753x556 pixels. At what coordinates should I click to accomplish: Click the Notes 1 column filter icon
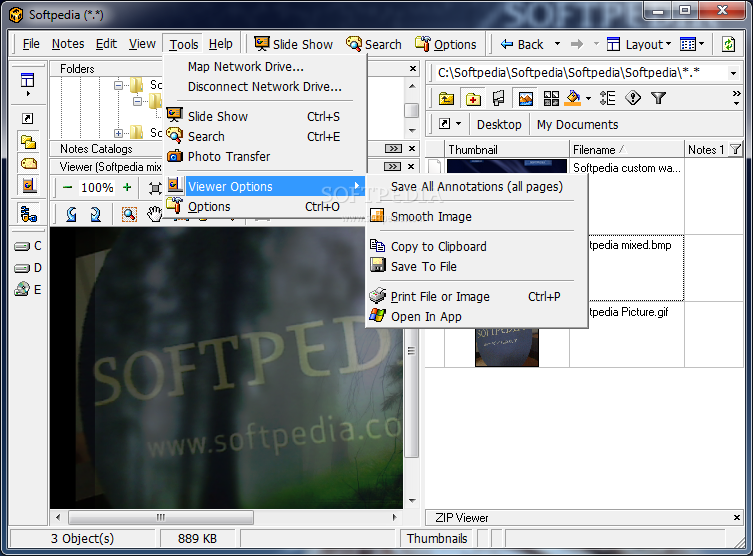pyautogui.click(x=735, y=150)
